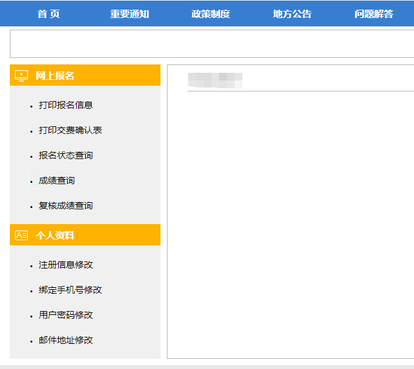The height and width of the screenshot is (369, 414).
Task: Click 注册信息修改 under 个人资料
Action: point(66,265)
